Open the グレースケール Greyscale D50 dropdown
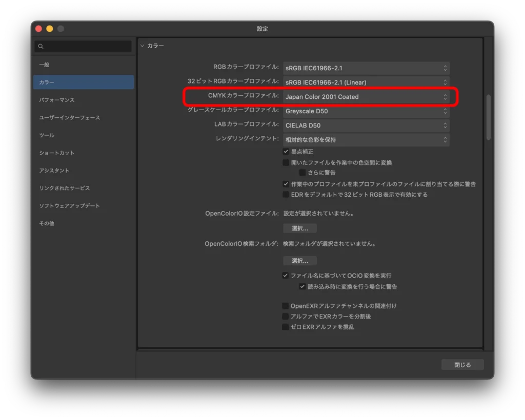The height and width of the screenshot is (420, 525). [366, 110]
